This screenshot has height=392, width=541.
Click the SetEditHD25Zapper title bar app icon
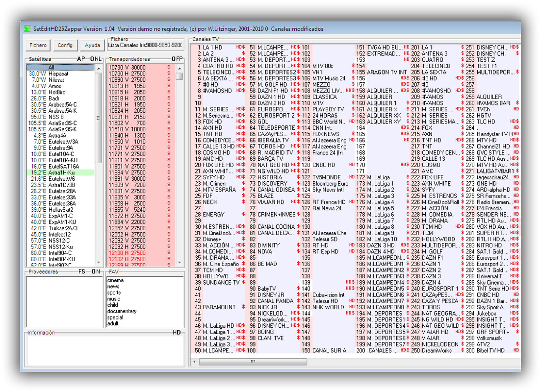(x=27, y=29)
